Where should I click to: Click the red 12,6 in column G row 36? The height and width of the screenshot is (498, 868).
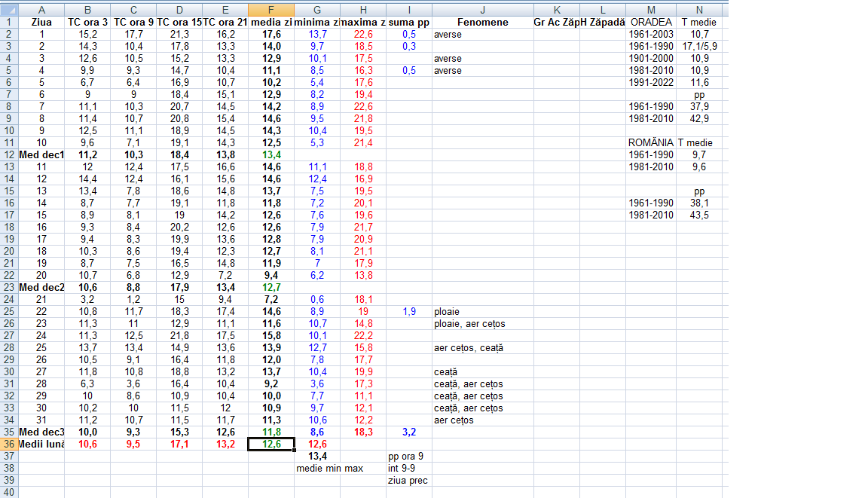point(317,445)
